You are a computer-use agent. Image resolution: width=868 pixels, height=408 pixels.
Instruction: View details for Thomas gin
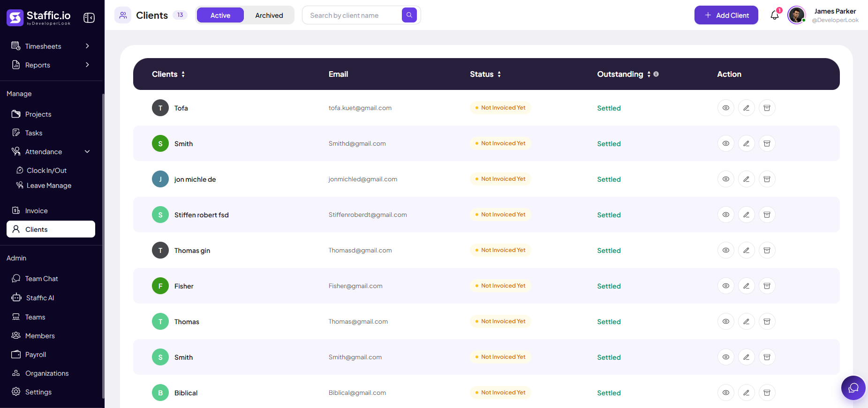726,250
